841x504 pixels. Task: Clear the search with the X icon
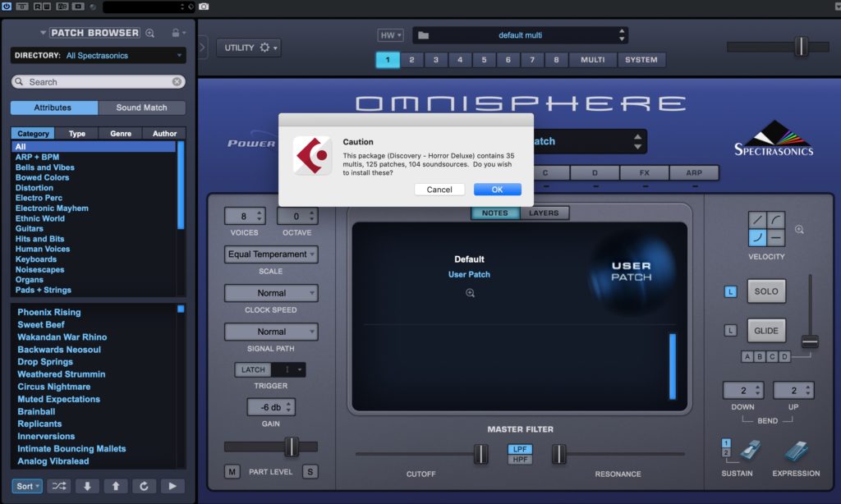[x=177, y=81]
